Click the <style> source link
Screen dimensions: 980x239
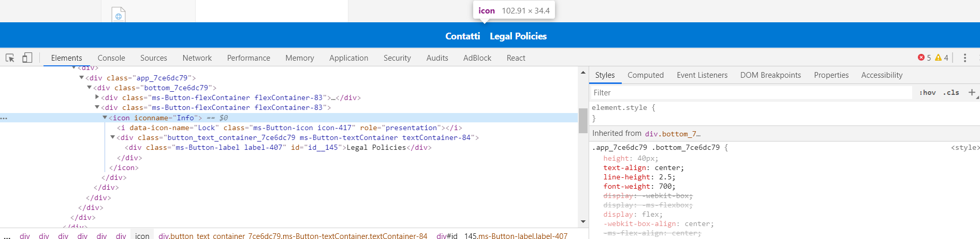point(965,148)
